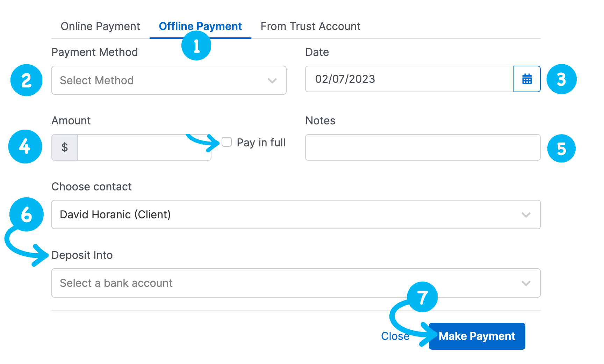The height and width of the screenshot is (364, 604).
Task: Click the Make Payment button
Action: [x=477, y=336]
